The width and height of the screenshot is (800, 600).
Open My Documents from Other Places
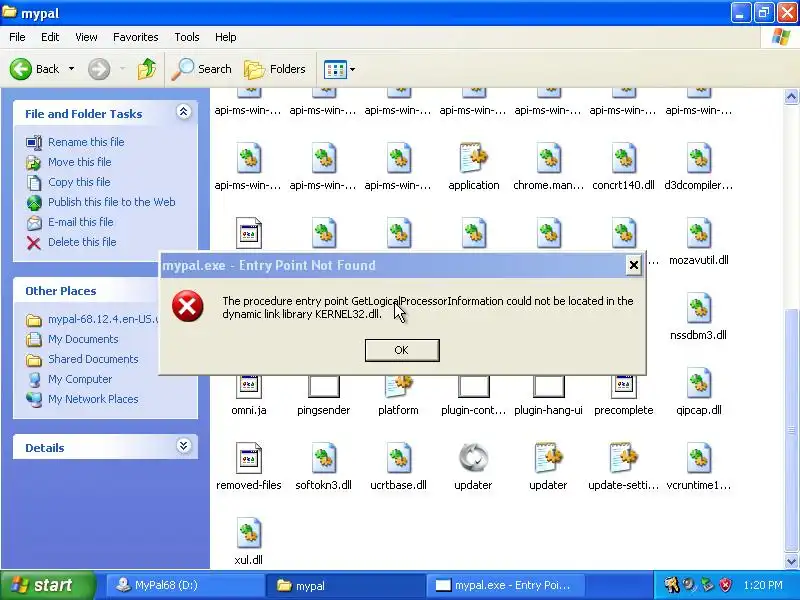(x=83, y=339)
